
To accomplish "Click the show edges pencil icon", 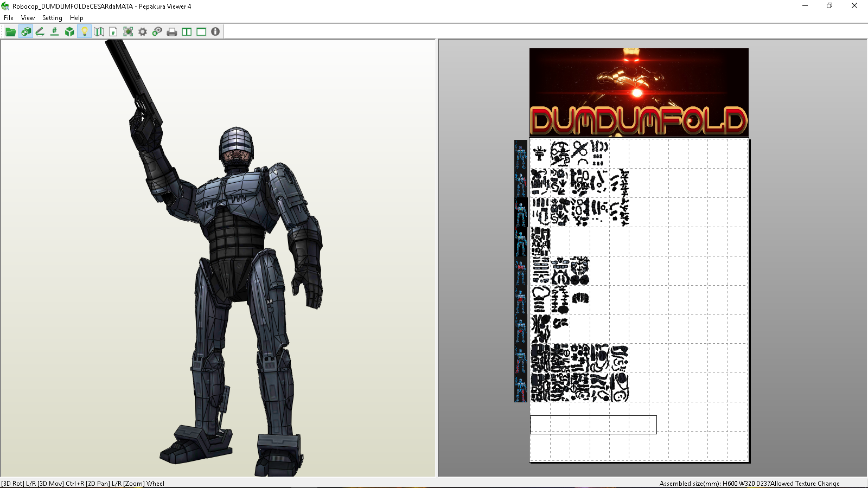I will [40, 32].
